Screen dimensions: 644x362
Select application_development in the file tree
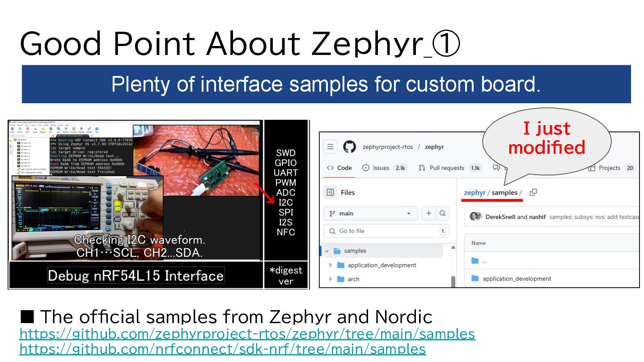(x=377, y=265)
